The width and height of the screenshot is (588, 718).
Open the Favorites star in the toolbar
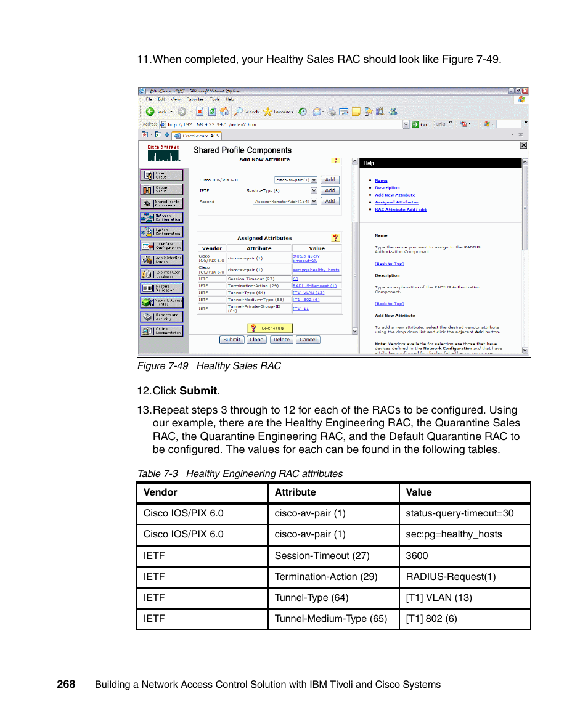[x=267, y=112]
